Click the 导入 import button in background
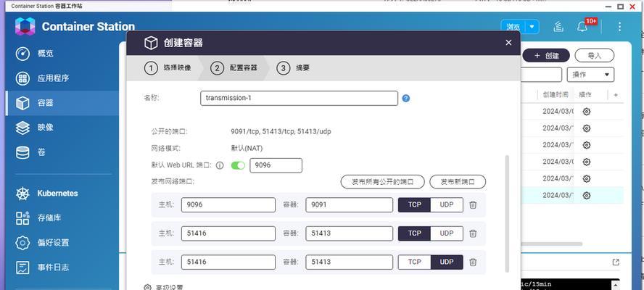The width and height of the screenshot is (644, 290). [594, 55]
